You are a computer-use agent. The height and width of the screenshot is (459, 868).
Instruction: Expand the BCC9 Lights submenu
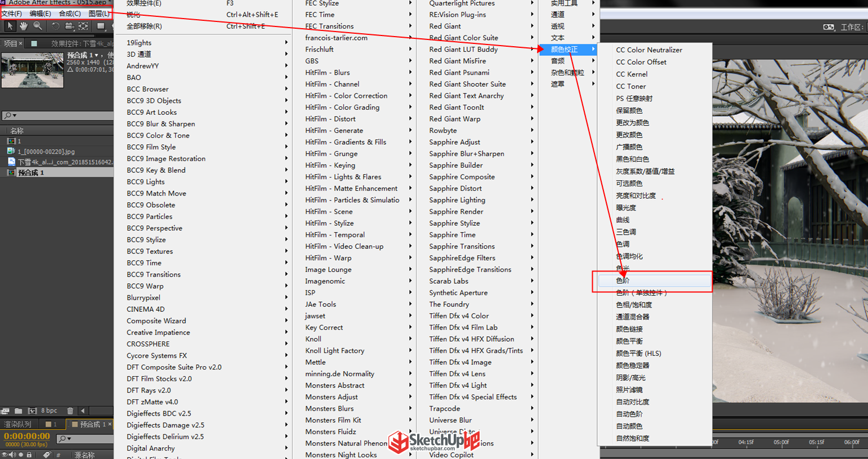coord(203,182)
